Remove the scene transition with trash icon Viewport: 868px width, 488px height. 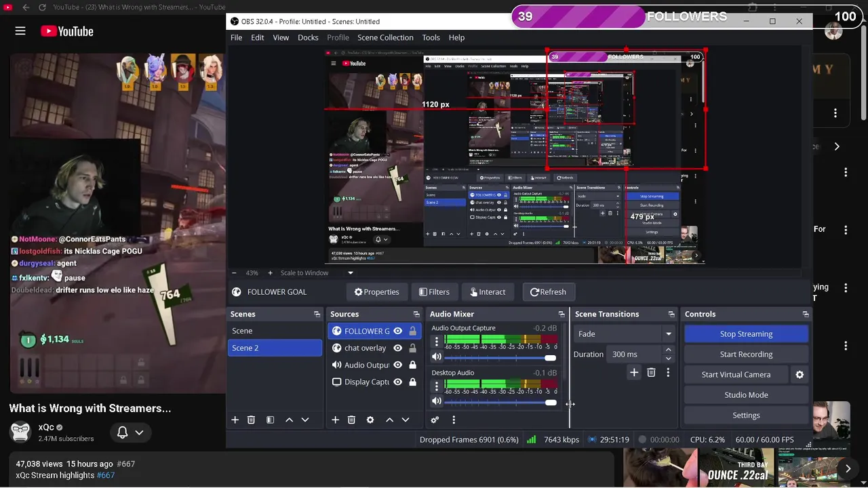point(651,372)
